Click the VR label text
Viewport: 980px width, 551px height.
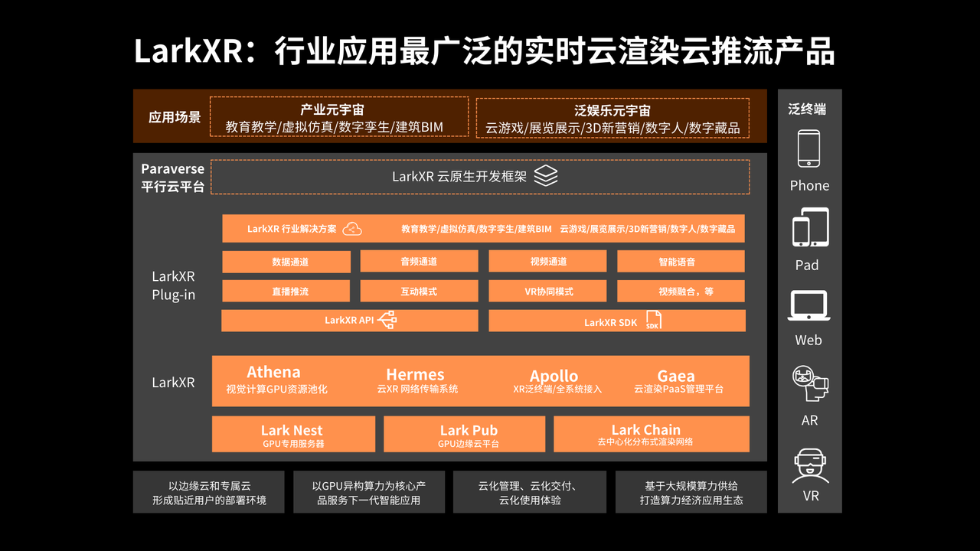tap(811, 496)
